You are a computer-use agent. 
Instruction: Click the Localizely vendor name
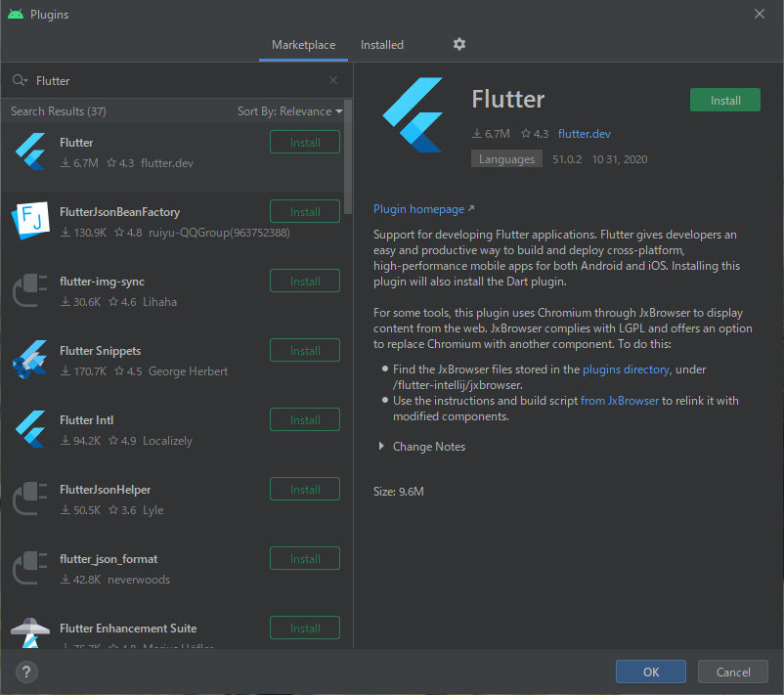[x=167, y=441]
